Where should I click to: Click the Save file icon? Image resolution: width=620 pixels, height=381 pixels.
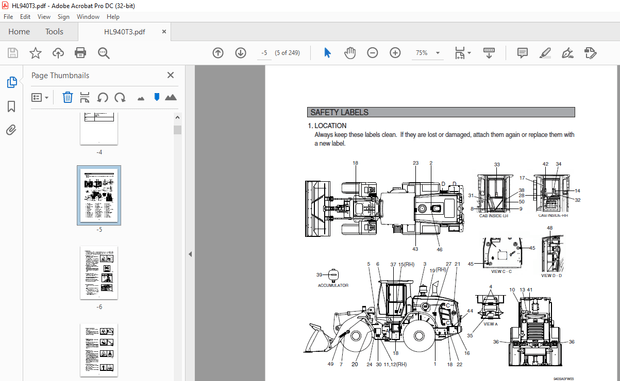click(x=13, y=53)
